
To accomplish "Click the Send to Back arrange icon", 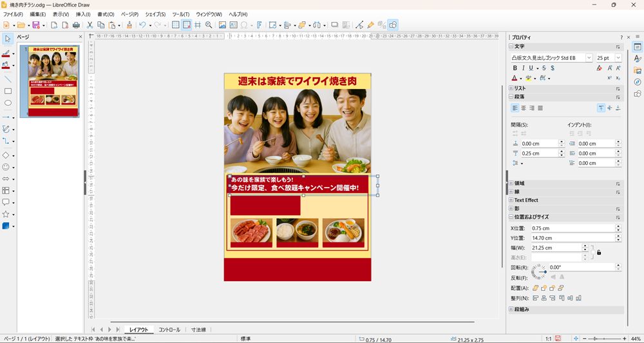I will point(561,288).
